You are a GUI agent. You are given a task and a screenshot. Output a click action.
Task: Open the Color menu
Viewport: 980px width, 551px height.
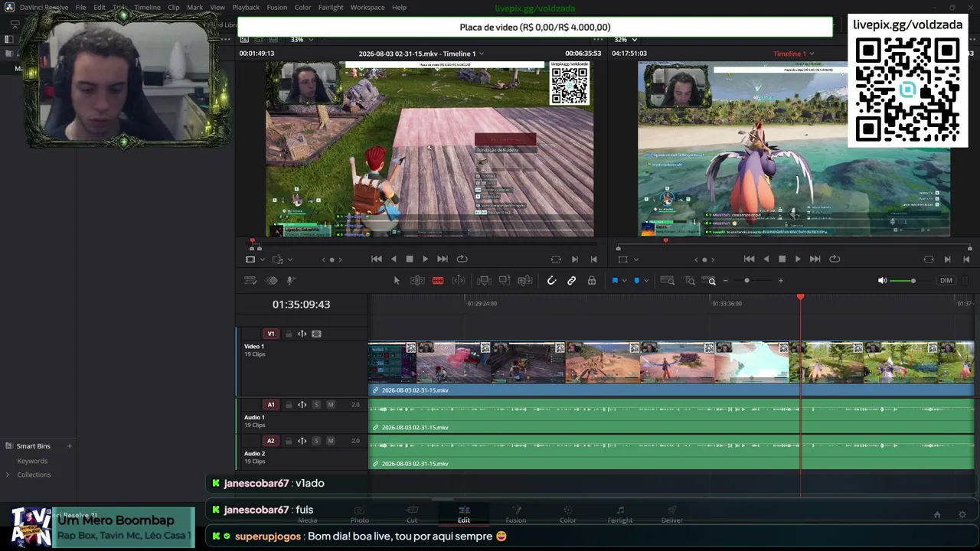click(x=302, y=8)
